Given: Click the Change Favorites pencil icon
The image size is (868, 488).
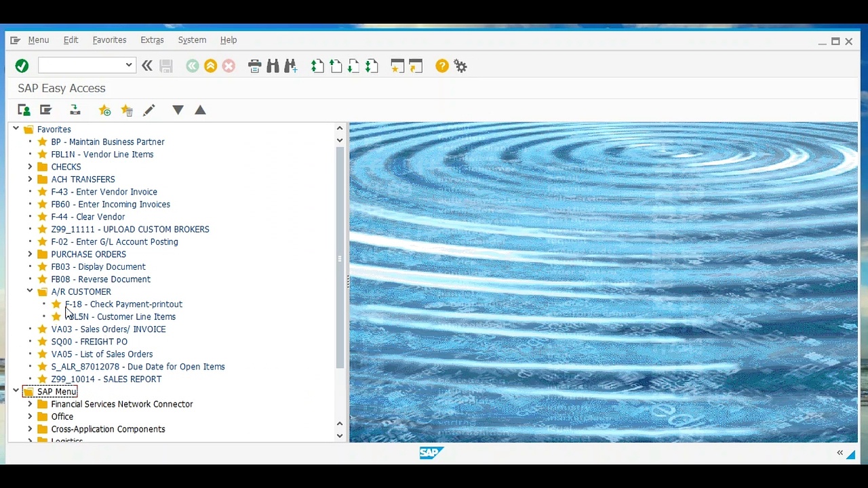Looking at the screenshot, I should coord(149,110).
